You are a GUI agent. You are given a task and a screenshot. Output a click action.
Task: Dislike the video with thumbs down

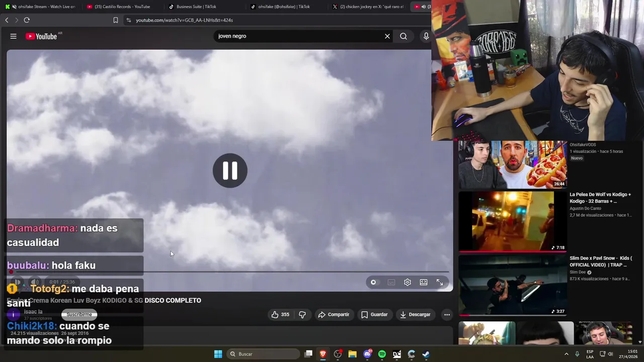302,315
